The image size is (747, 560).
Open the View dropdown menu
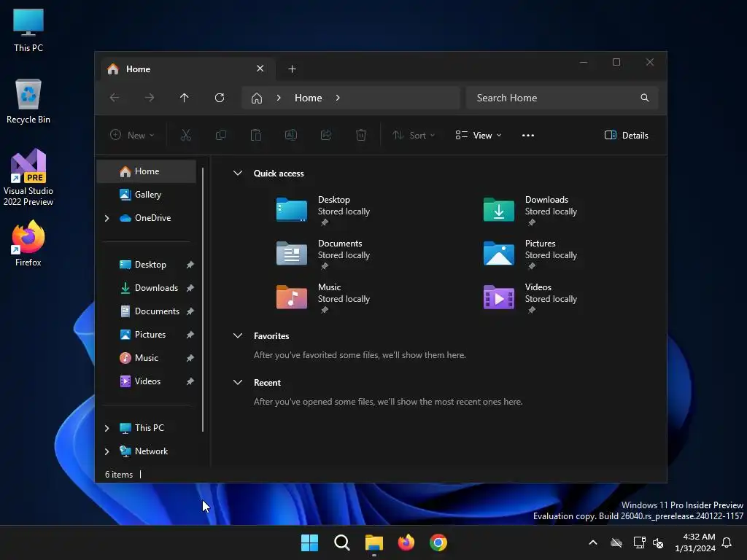(479, 135)
